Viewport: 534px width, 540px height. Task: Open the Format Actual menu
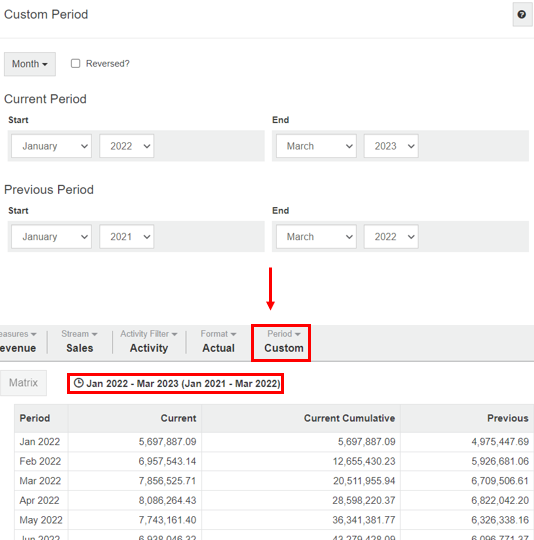(218, 341)
